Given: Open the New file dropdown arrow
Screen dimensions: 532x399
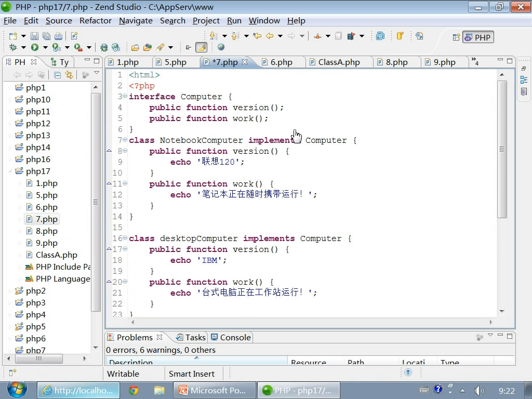Looking at the screenshot, I should pos(23,36).
